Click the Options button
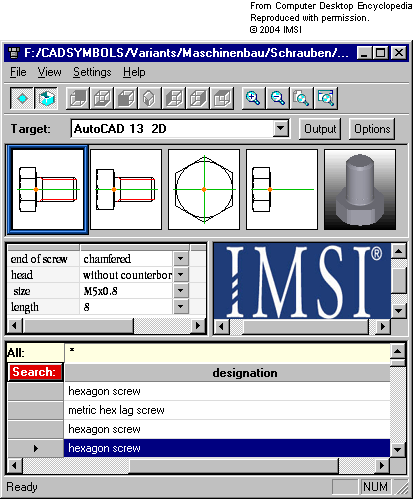 372,129
